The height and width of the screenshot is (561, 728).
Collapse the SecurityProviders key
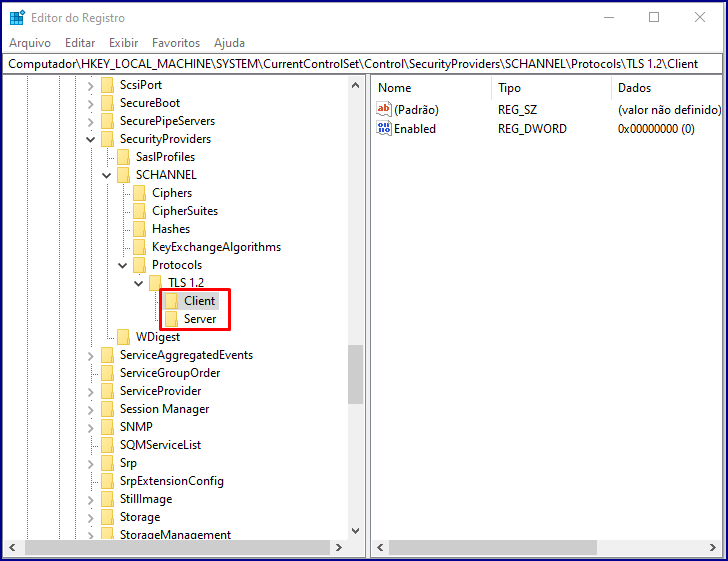point(91,139)
